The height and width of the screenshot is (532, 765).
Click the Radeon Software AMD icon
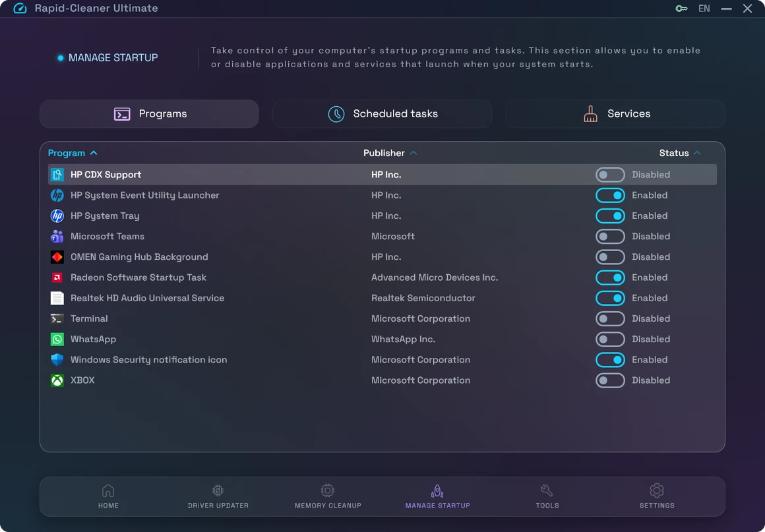[x=57, y=278]
